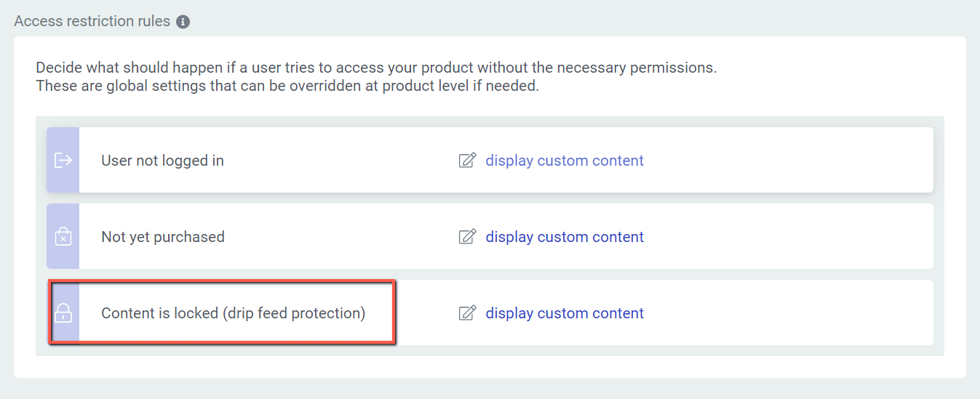Click the info icon beside Access restriction rules
The width and height of the screenshot is (980, 399).
(183, 22)
